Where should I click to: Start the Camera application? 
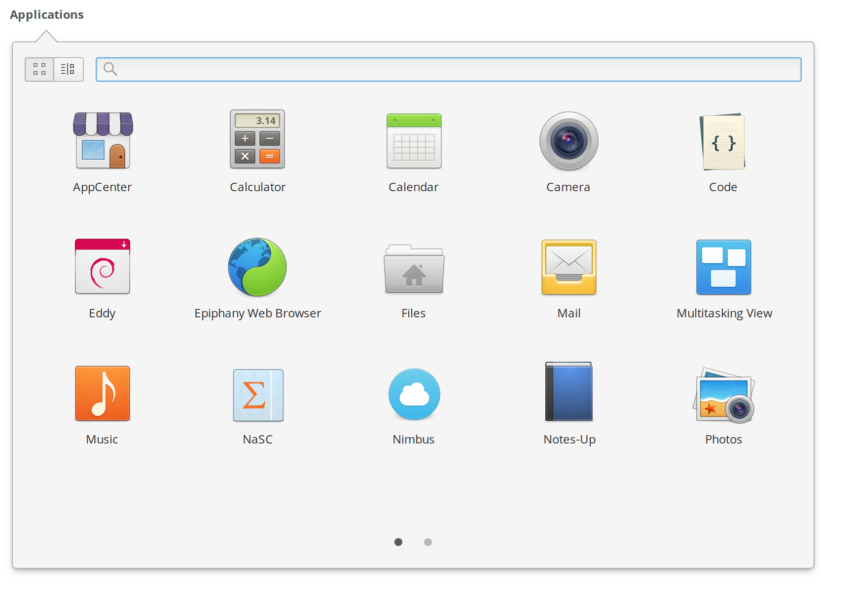click(568, 141)
